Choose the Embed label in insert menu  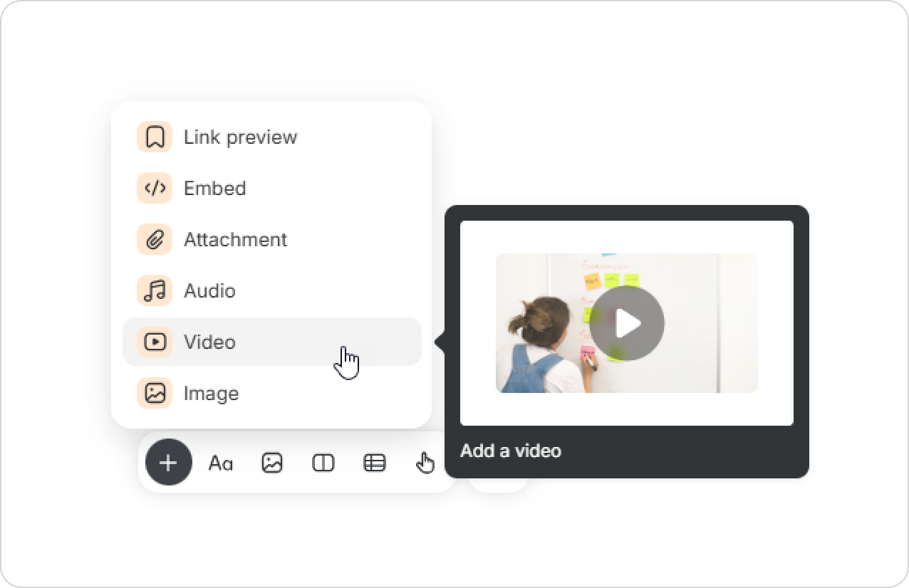(x=214, y=188)
